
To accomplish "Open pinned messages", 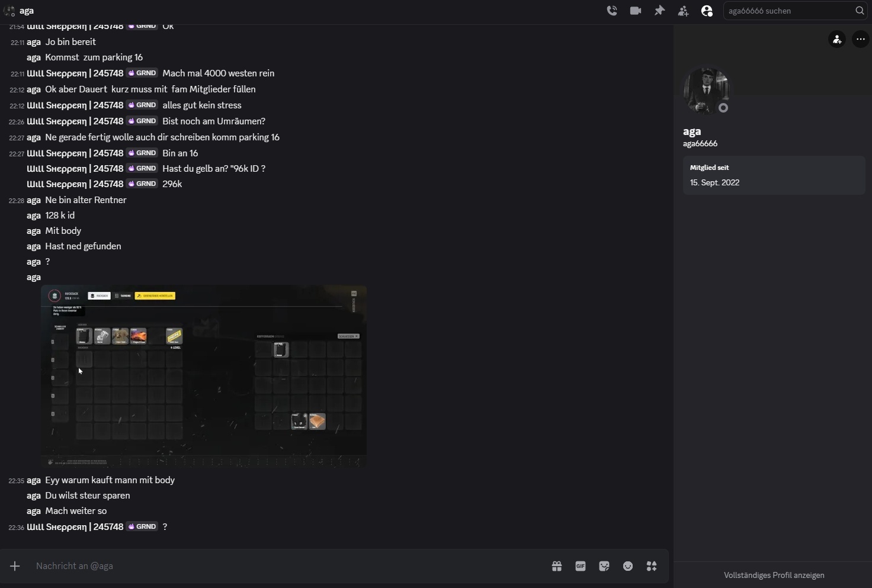I will coord(659,11).
